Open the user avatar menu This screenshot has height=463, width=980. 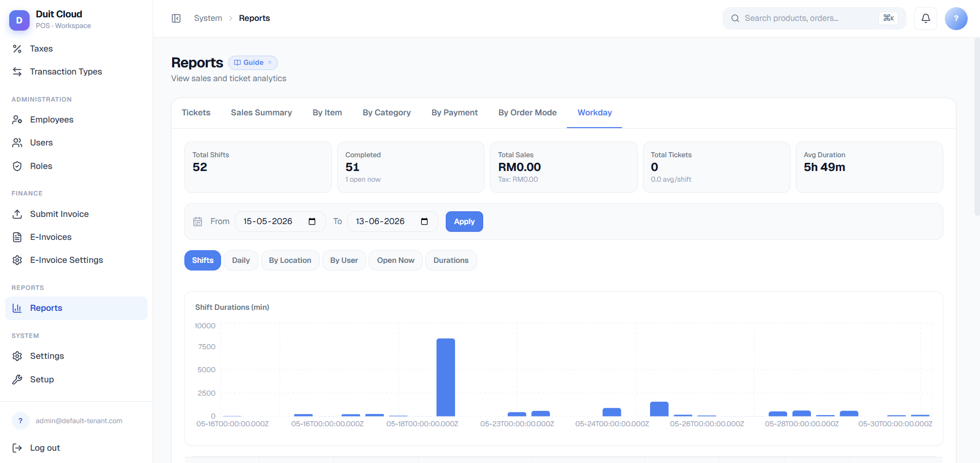pos(956,18)
